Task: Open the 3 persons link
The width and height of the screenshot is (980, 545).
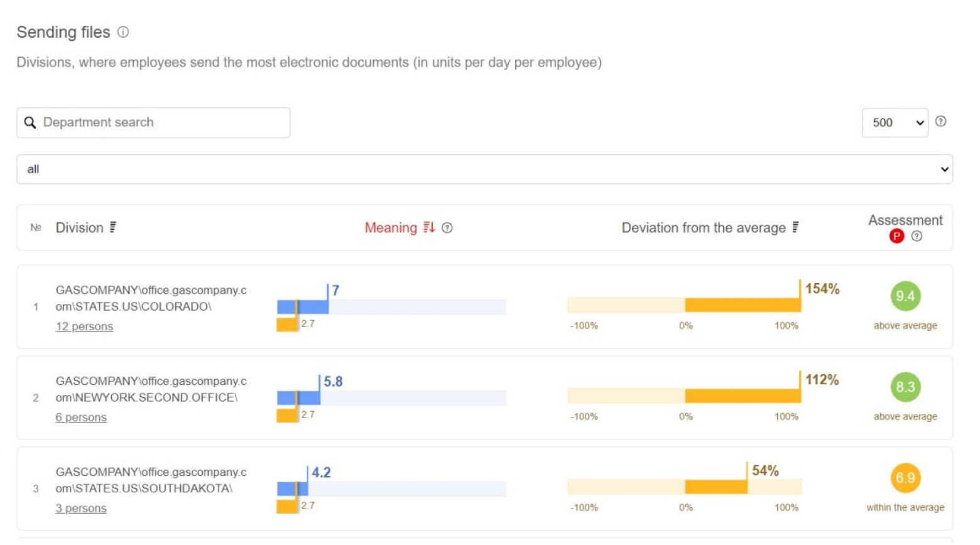Action: click(x=81, y=509)
